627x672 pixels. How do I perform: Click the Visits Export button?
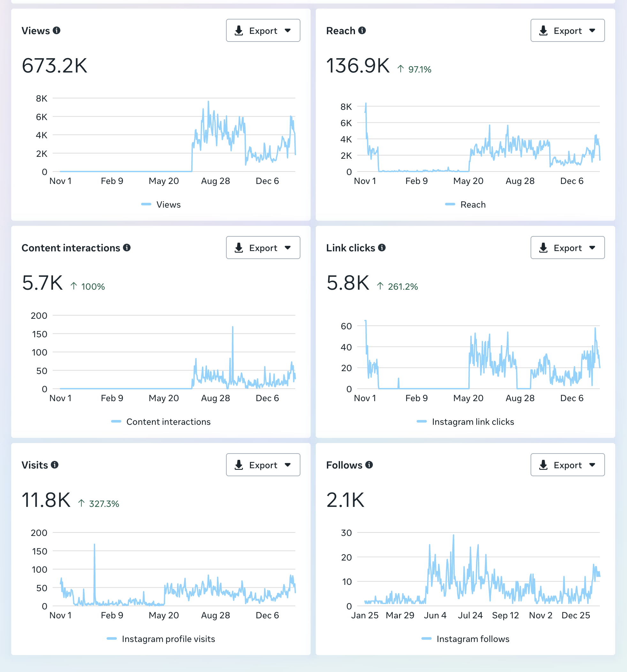coord(263,465)
